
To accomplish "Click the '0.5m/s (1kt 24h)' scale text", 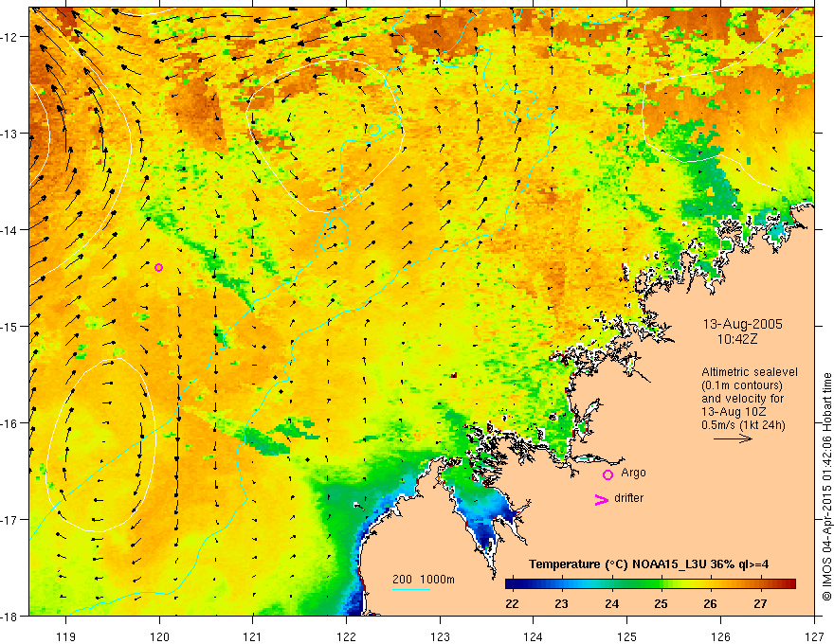I will coord(743,425).
